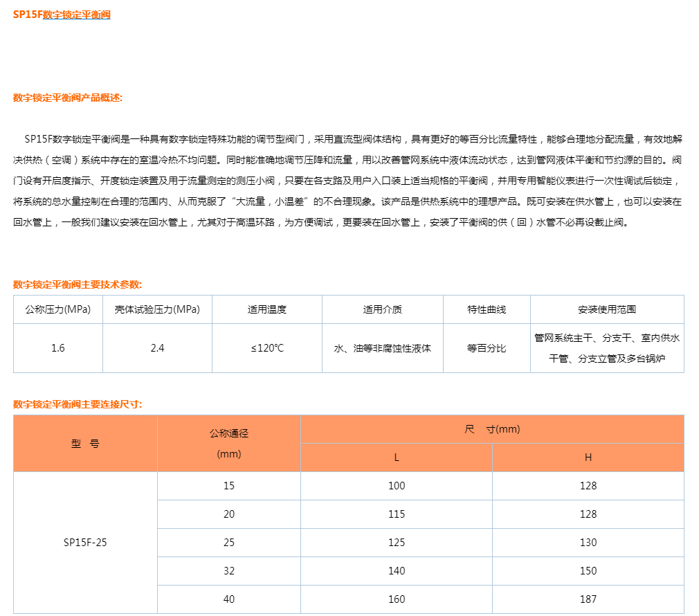This screenshot has width=699, height=616.
Task: Click the 数字锁定平衡阀主要连接尺寸 heading
Action: (x=75, y=402)
